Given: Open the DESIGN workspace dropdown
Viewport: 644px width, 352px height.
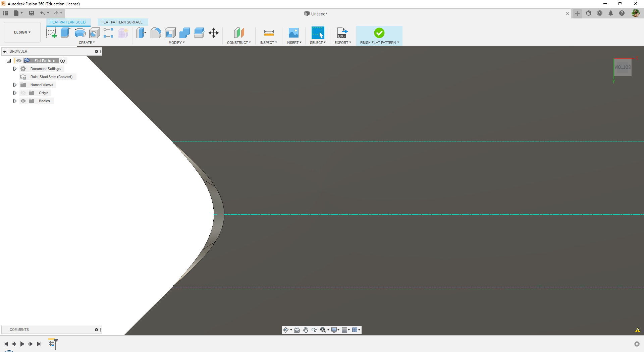Looking at the screenshot, I should point(22,32).
